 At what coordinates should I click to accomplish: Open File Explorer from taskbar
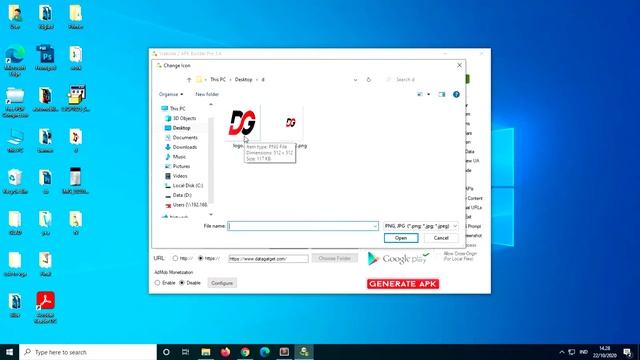[x=206, y=352]
